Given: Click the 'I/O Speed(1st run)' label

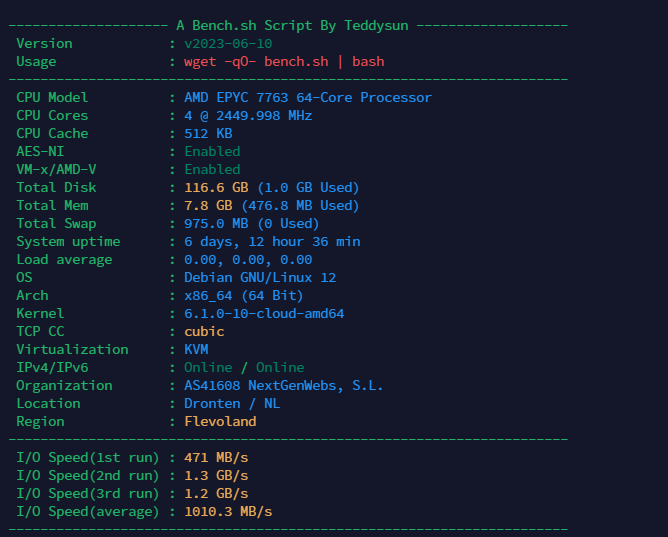Looking at the screenshot, I should 87,458.
